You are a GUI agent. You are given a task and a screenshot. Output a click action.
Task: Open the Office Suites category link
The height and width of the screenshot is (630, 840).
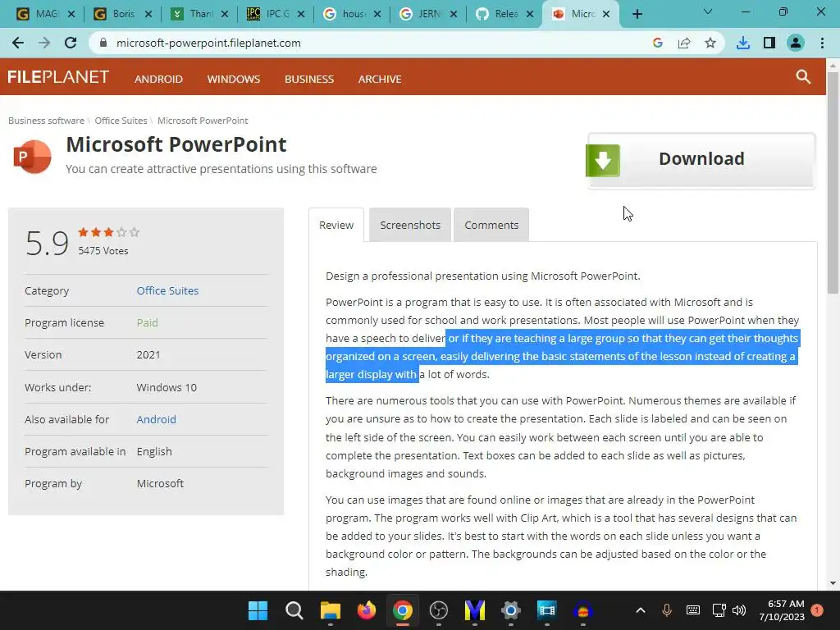tap(167, 290)
